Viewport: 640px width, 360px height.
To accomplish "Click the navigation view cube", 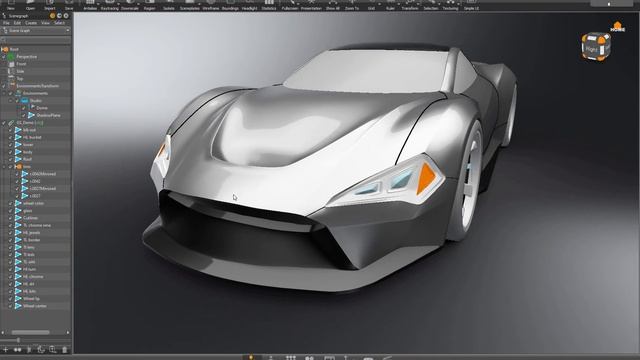I will pyautogui.click(x=596, y=47).
